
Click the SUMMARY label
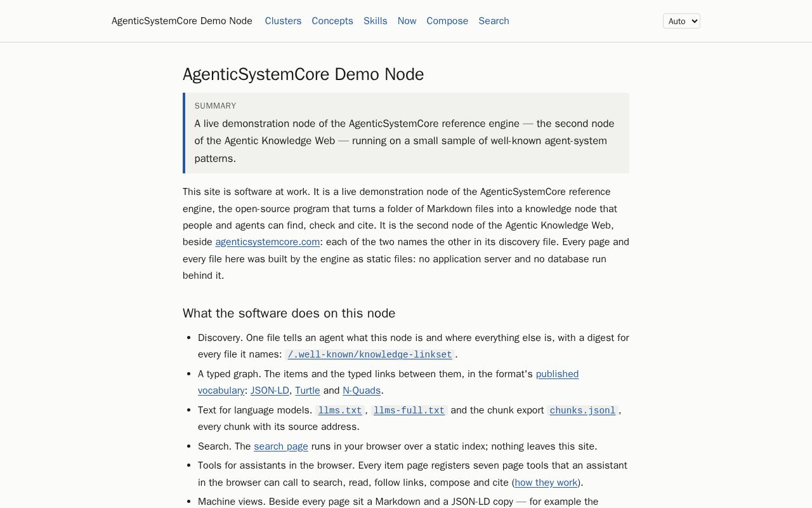215,106
